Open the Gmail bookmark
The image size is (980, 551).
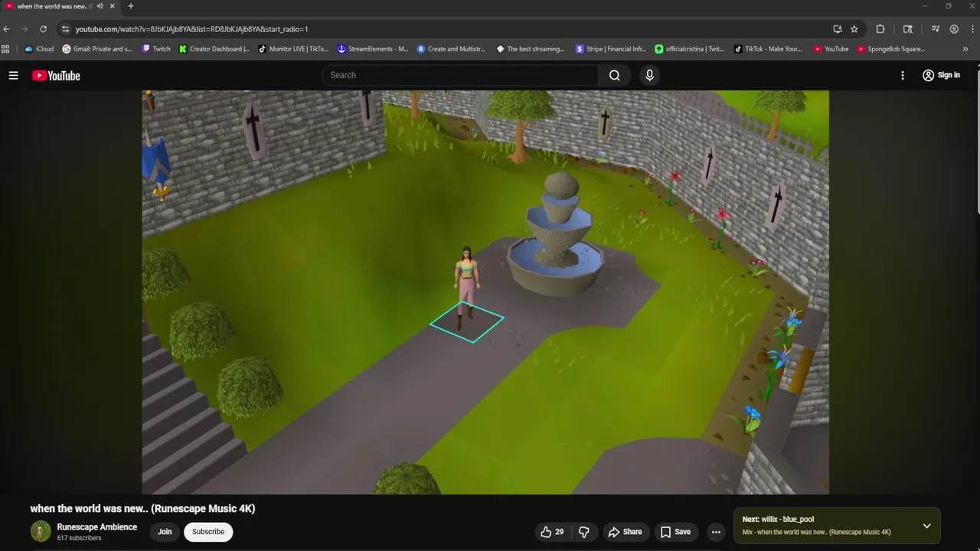coord(97,49)
